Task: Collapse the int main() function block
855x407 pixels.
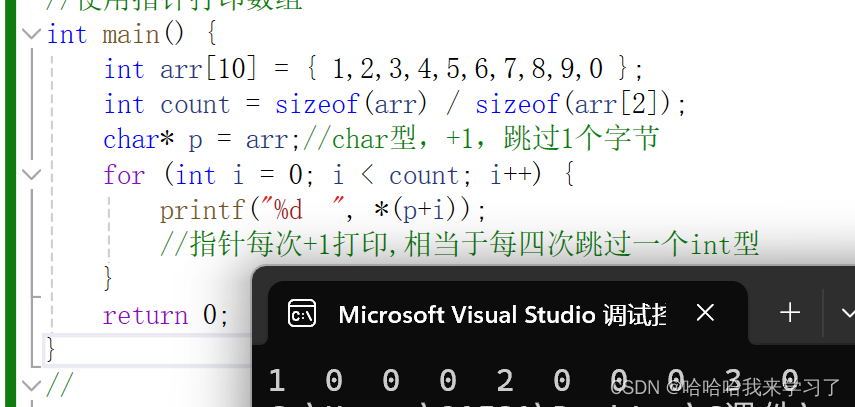Action: (32, 34)
